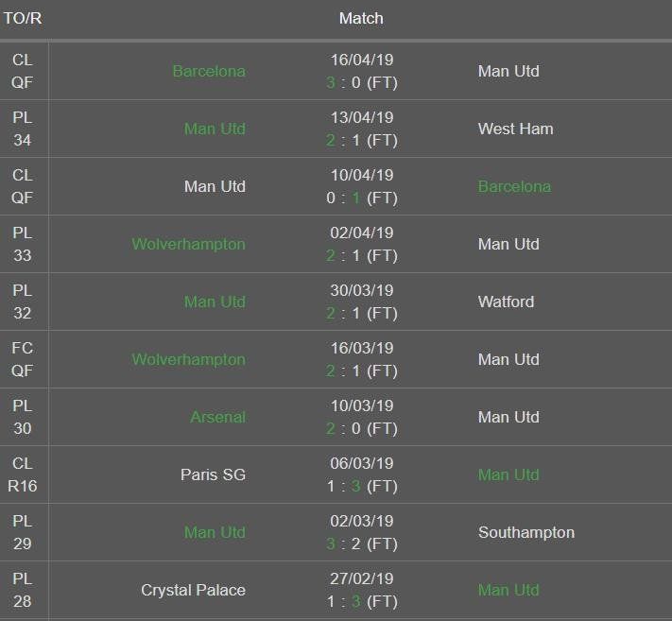The image size is (672, 621).
Task: Open the Watford team link
Action: click(x=506, y=302)
